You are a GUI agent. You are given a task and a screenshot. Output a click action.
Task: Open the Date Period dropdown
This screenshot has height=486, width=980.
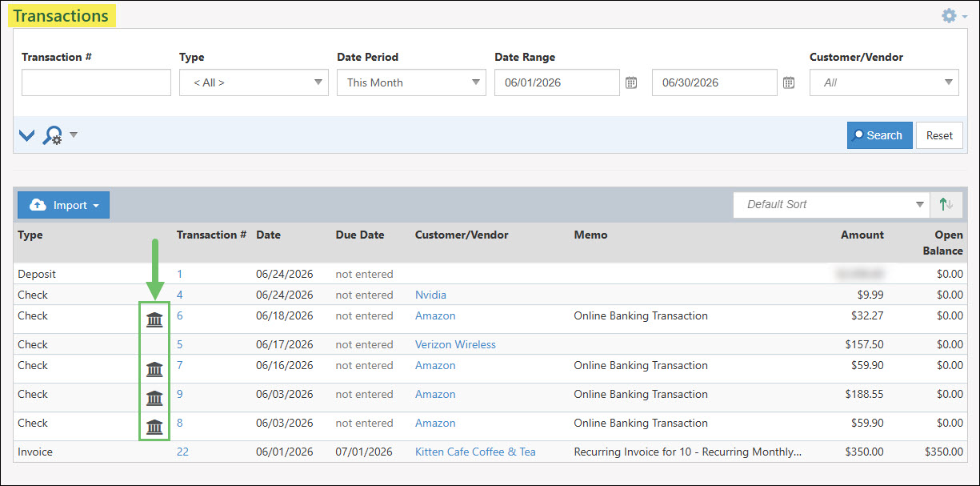[411, 82]
